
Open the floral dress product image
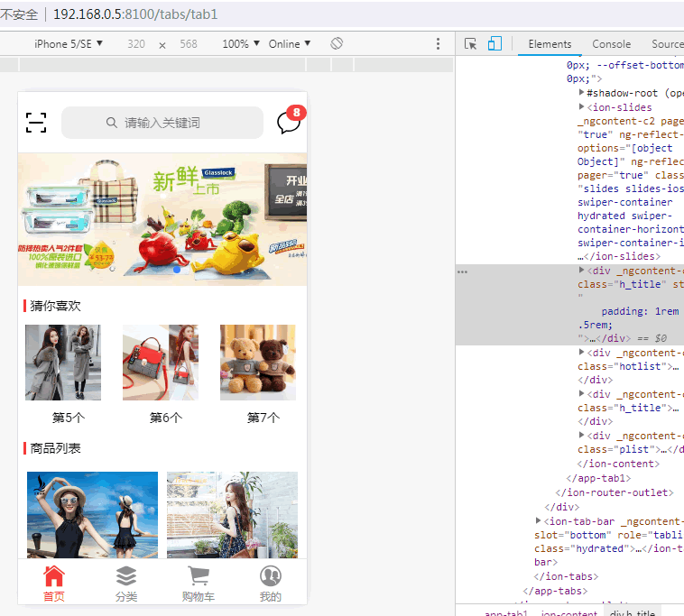click(x=232, y=515)
